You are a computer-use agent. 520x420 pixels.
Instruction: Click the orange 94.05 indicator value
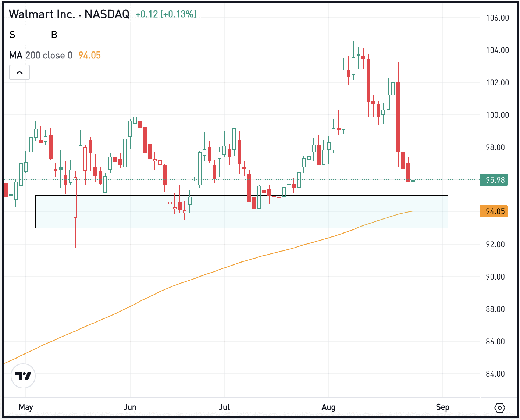tap(90, 55)
